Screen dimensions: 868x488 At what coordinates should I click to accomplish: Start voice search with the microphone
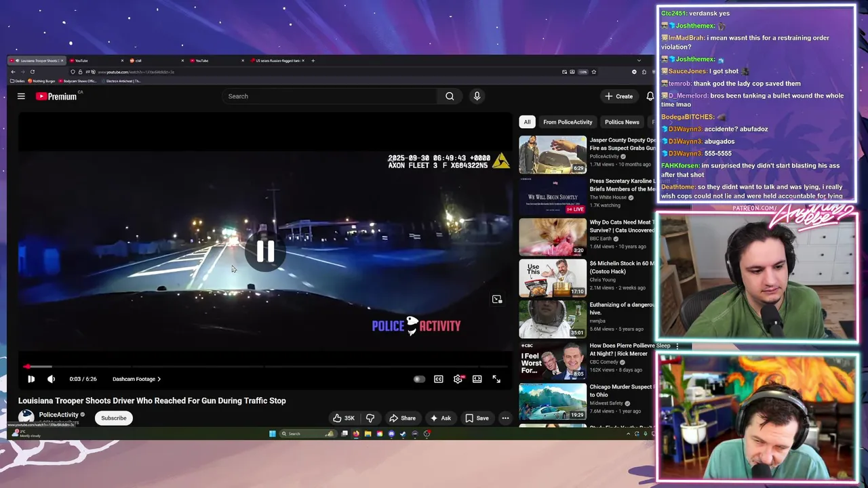click(477, 96)
